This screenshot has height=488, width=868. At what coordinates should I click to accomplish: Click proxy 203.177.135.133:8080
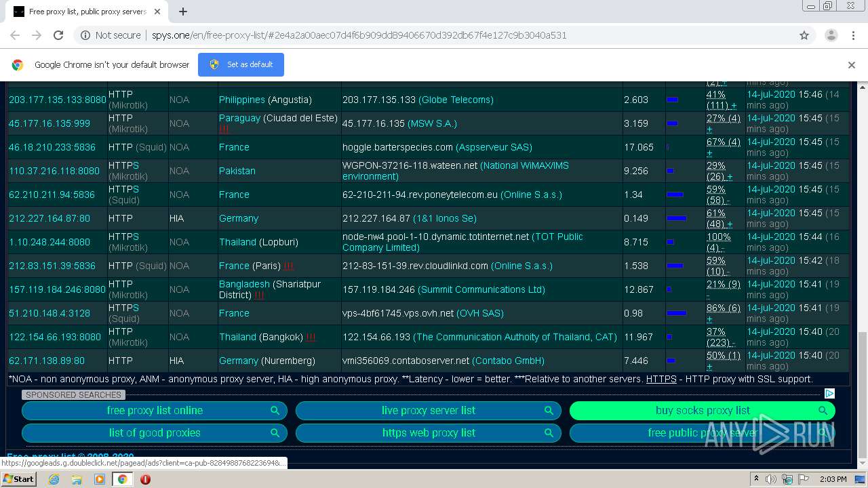pyautogui.click(x=57, y=100)
